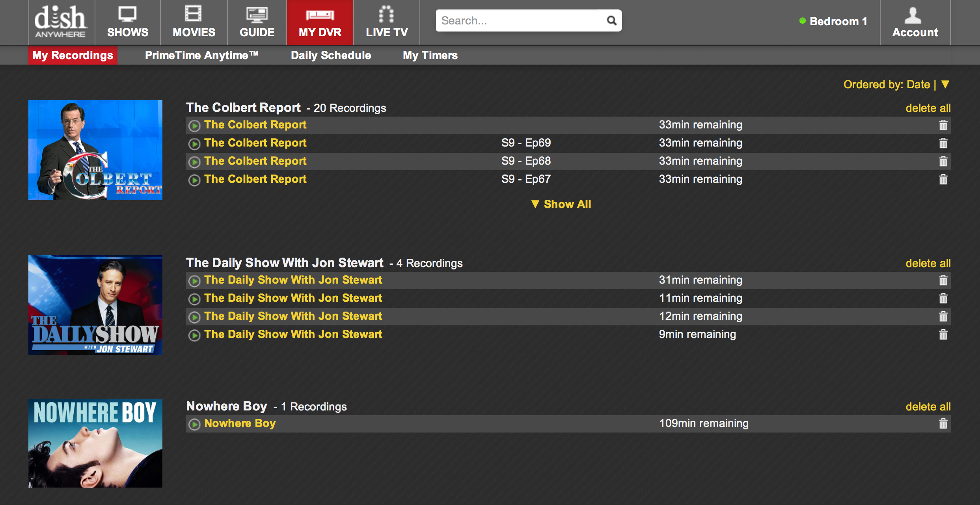Expand Show All Colbert Report recordings

click(x=561, y=204)
